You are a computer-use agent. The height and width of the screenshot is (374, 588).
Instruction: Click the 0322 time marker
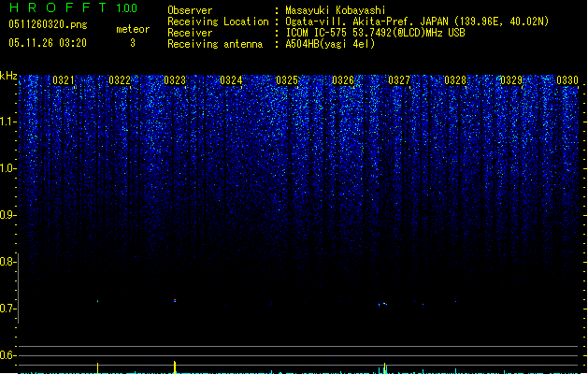pyautogui.click(x=120, y=80)
